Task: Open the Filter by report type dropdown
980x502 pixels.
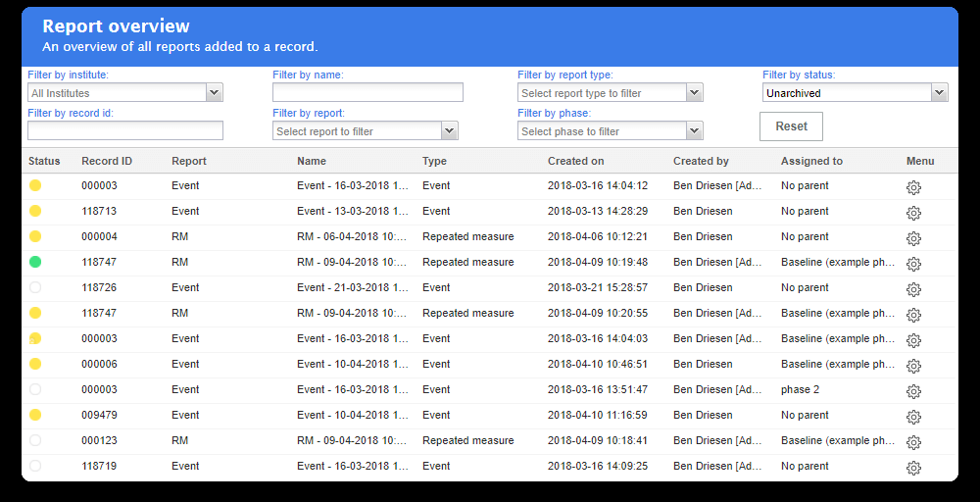Action: (x=694, y=93)
